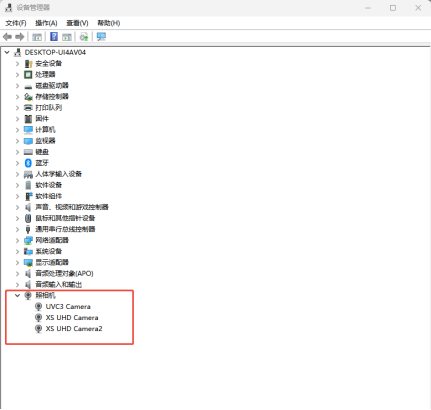The width and height of the screenshot is (431, 410).
Task: Click the scan for hardware changes icon
Action: (84, 37)
